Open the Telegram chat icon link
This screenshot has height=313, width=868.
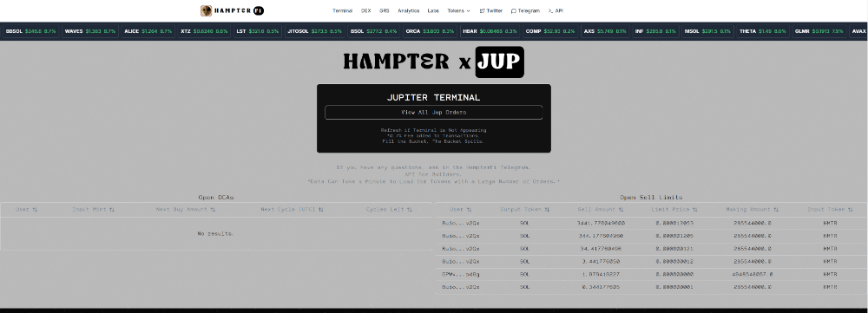(x=525, y=10)
